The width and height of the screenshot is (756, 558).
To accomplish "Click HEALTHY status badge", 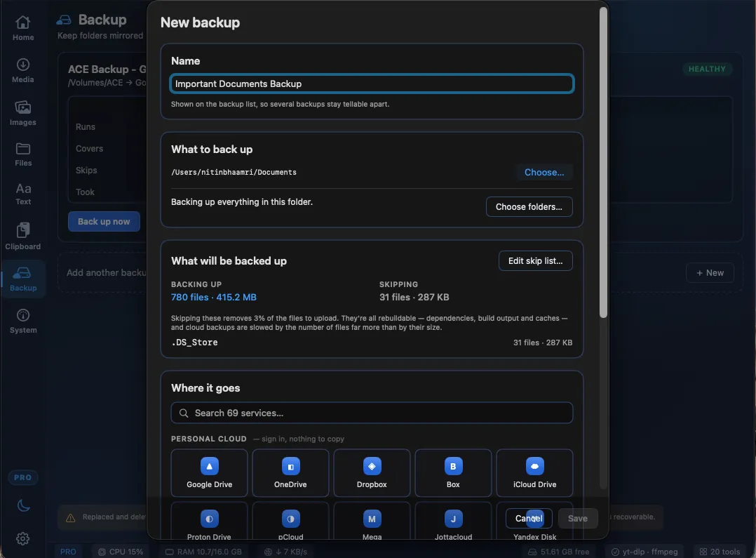I will tap(707, 69).
